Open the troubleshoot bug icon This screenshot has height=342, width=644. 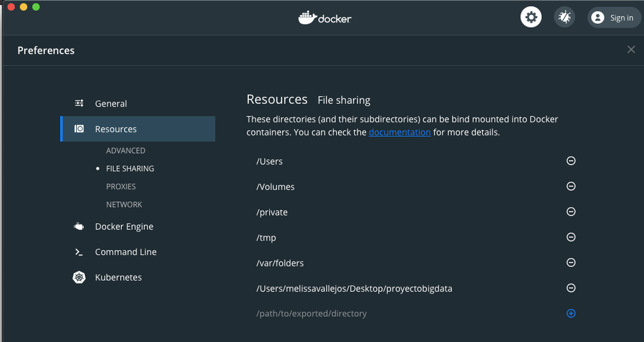coord(565,17)
